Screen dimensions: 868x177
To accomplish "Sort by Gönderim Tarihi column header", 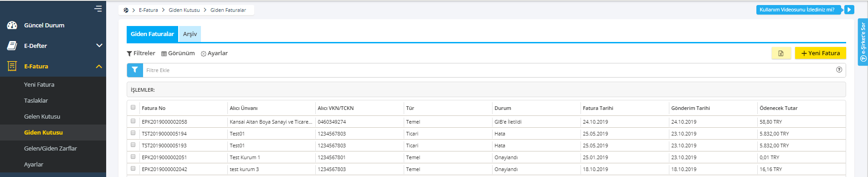I will pyautogui.click(x=691, y=108).
